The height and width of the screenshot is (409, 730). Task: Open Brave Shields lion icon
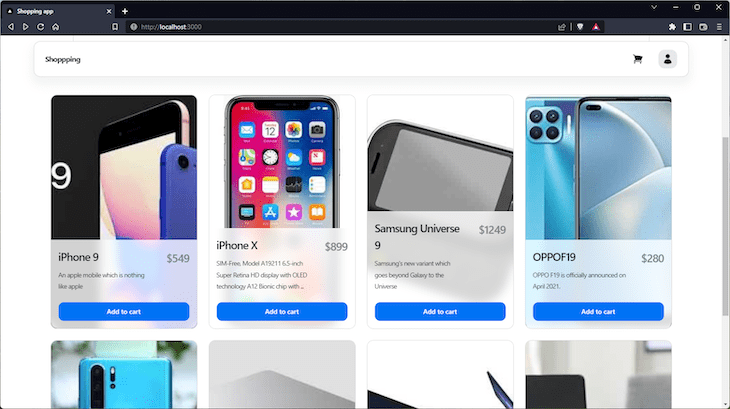pyautogui.click(x=580, y=27)
